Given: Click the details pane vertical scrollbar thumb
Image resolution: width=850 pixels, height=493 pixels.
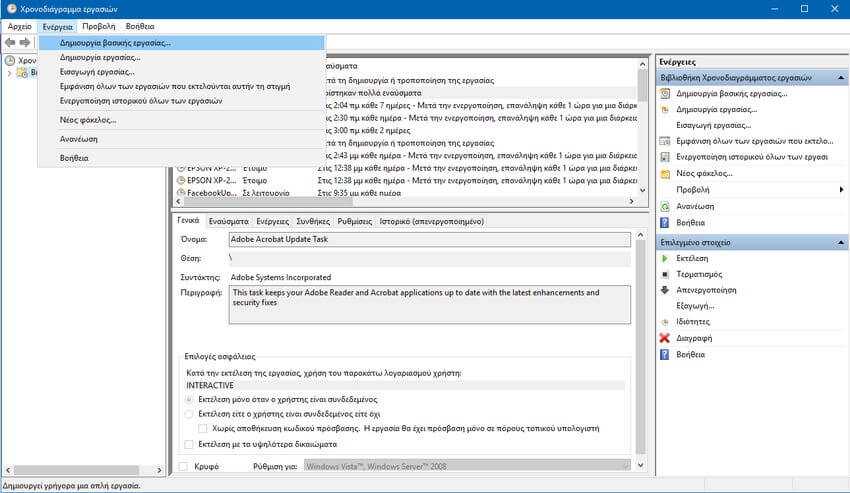Looking at the screenshot, I should point(640,346).
